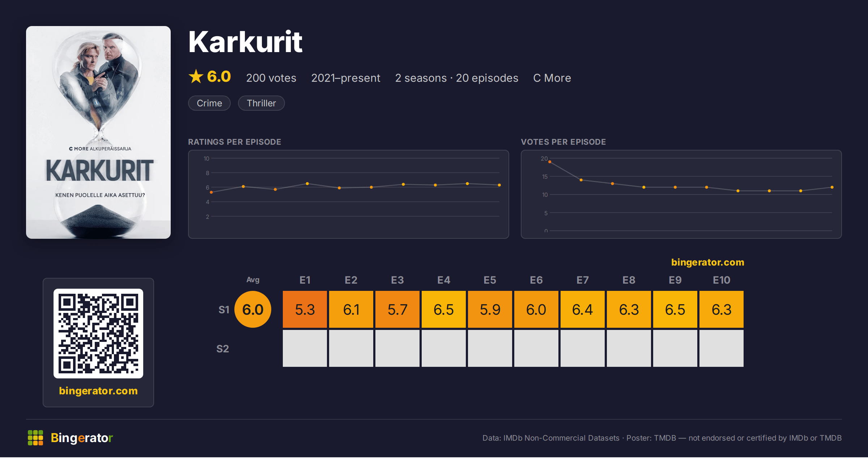The width and height of the screenshot is (868, 458).
Task: Click last data point in ratings chart
Action: point(499,185)
